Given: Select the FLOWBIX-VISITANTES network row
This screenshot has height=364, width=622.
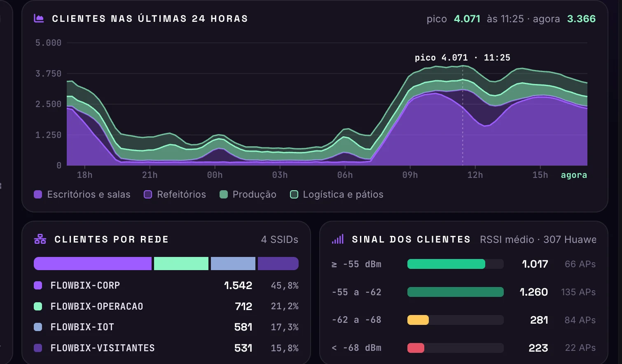Looking at the screenshot, I should 166,348.
